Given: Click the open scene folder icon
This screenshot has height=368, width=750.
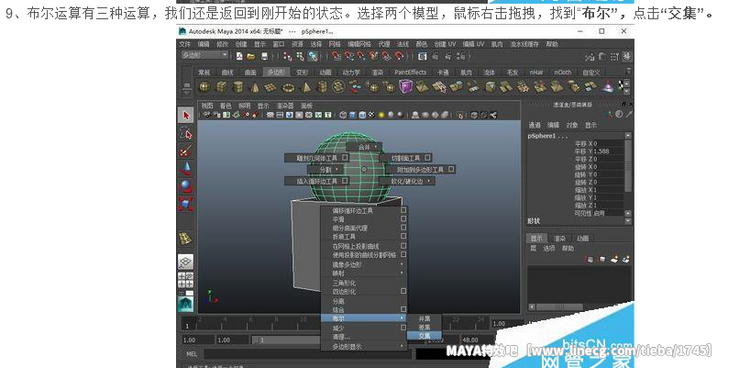Looking at the screenshot, I should pyautogui.click(x=252, y=56).
